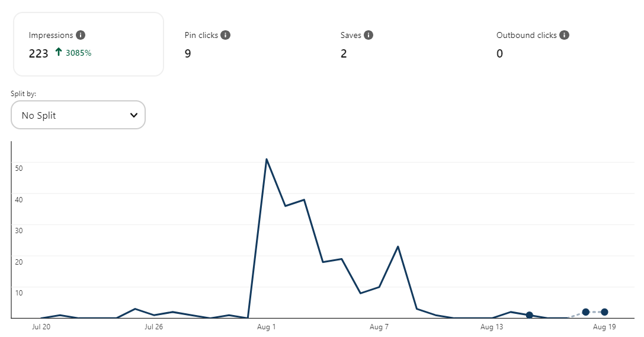Select the last data point dot on Aug 19
Viewport: 644px width, 337px height.
coord(604,312)
